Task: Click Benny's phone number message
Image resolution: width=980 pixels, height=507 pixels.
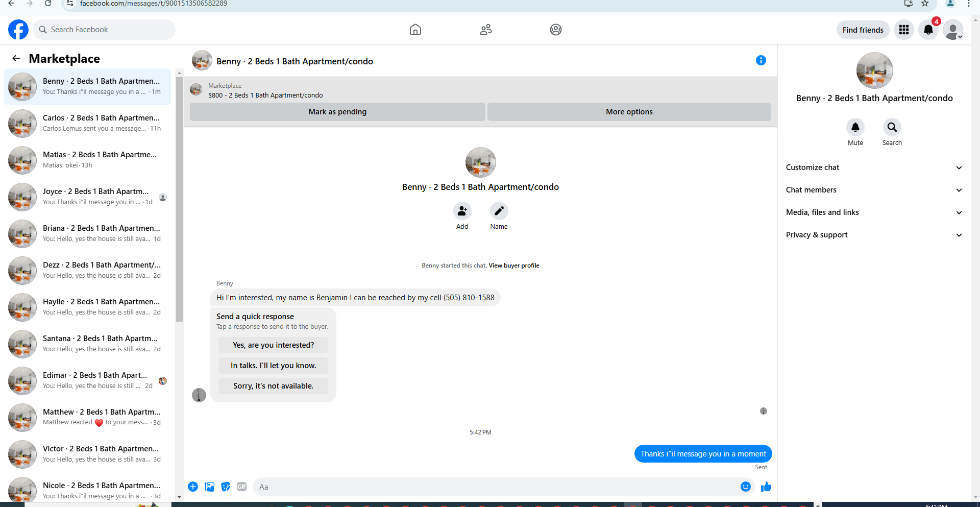Action: tap(355, 298)
